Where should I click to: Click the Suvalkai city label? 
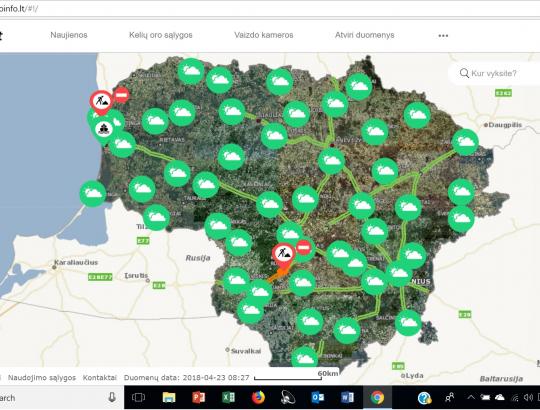[x=246, y=351]
